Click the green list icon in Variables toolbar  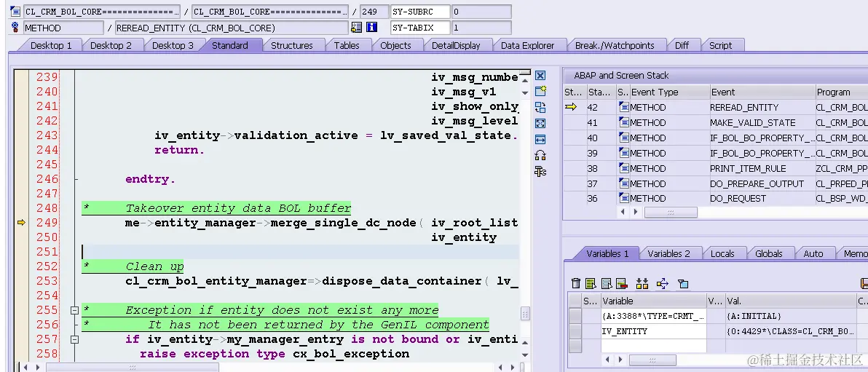[x=591, y=283]
